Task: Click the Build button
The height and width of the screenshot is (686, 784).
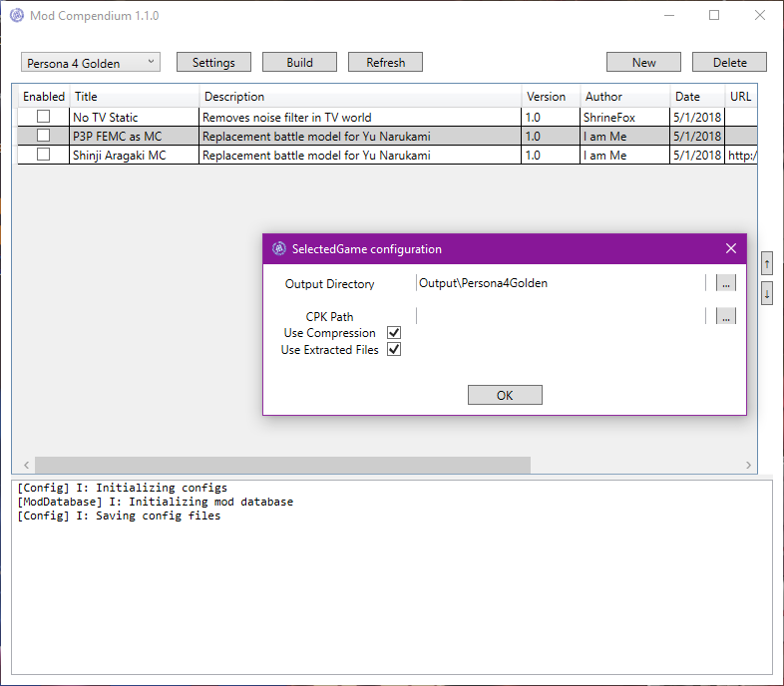Action: click(x=299, y=63)
